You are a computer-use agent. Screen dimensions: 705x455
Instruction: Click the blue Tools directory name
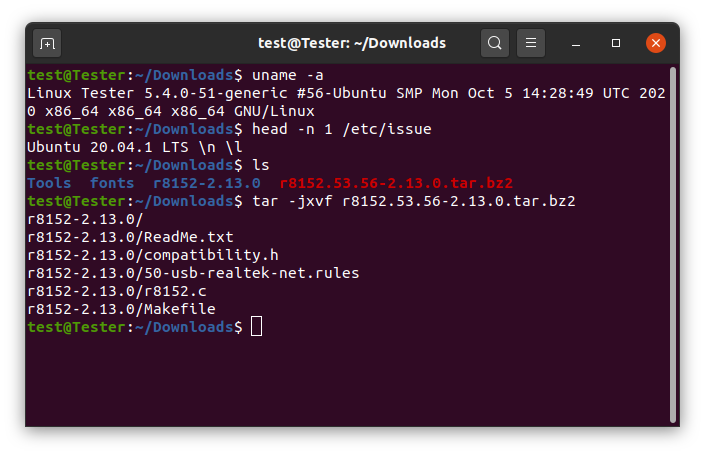pyautogui.click(x=49, y=183)
